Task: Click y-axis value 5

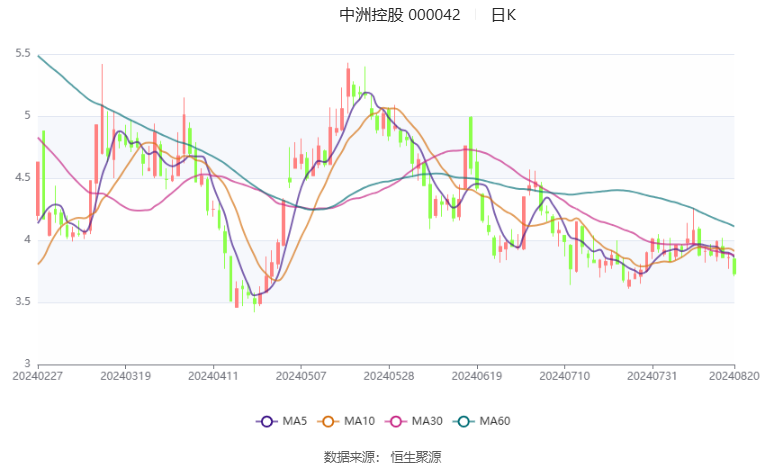Action: 27,116
